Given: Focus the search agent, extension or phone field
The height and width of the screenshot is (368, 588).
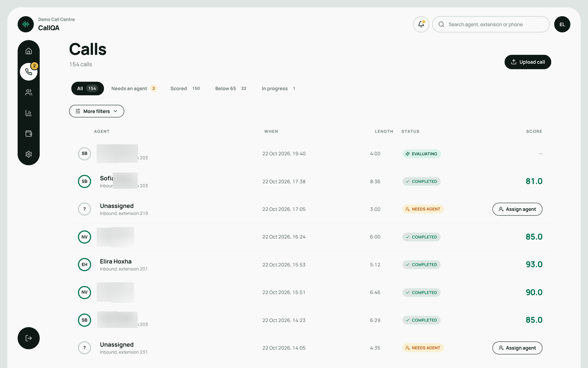Looking at the screenshot, I should point(491,24).
